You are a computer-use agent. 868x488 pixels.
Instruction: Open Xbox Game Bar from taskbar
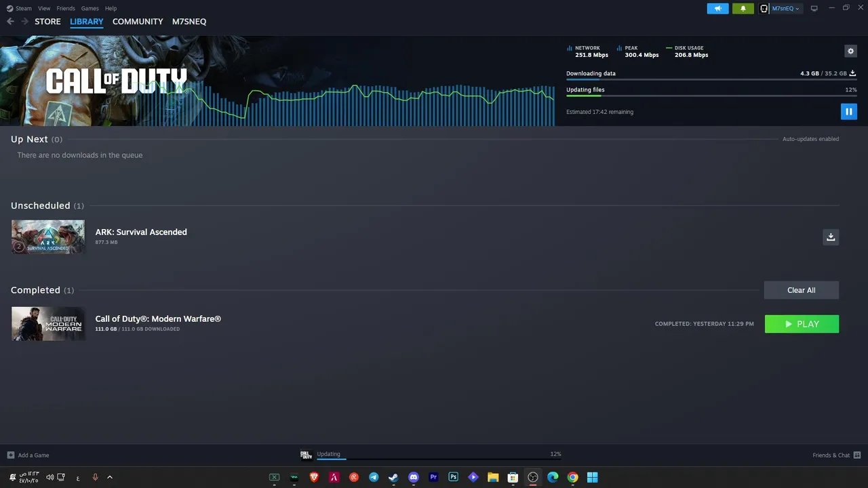pos(275,477)
